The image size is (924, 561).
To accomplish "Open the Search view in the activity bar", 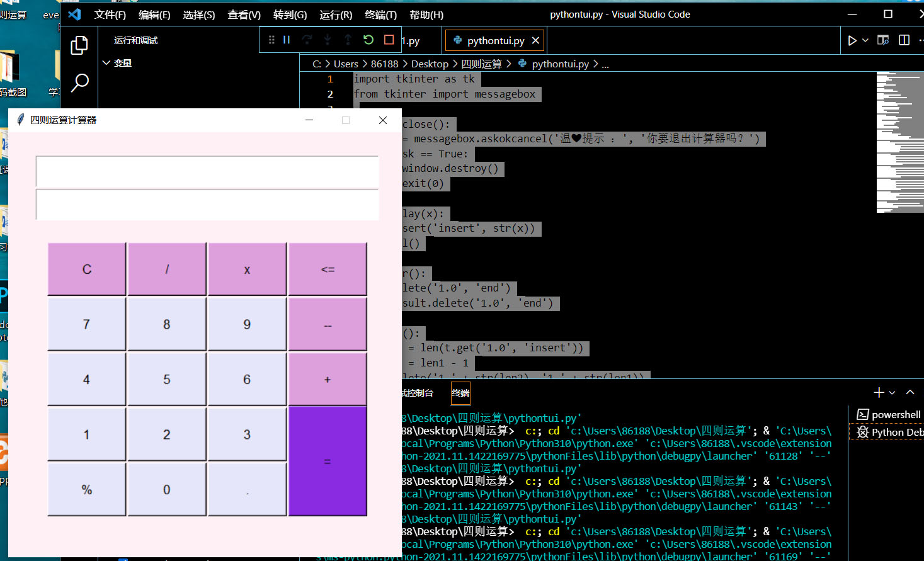I will click(79, 82).
